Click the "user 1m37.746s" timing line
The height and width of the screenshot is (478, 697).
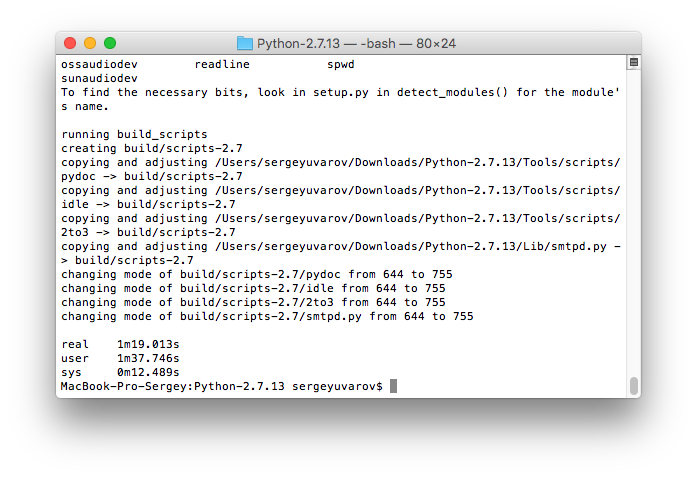tap(120, 358)
